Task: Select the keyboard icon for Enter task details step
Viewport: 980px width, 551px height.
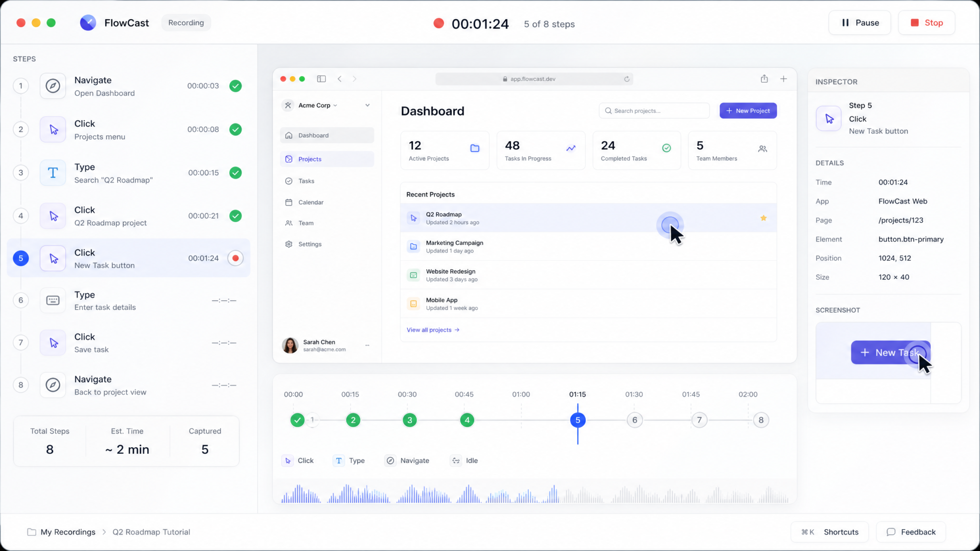Action: tap(53, 300)
